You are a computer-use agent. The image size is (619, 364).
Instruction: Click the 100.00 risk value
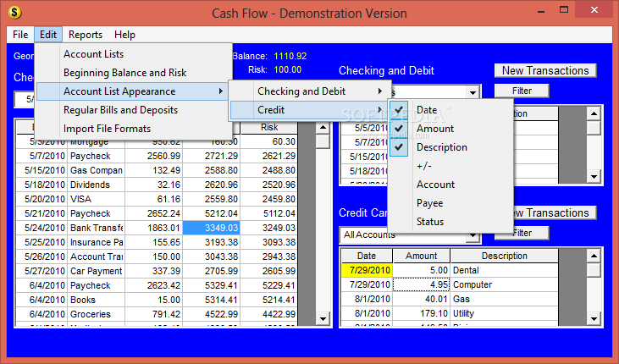[x=287, y=70]
